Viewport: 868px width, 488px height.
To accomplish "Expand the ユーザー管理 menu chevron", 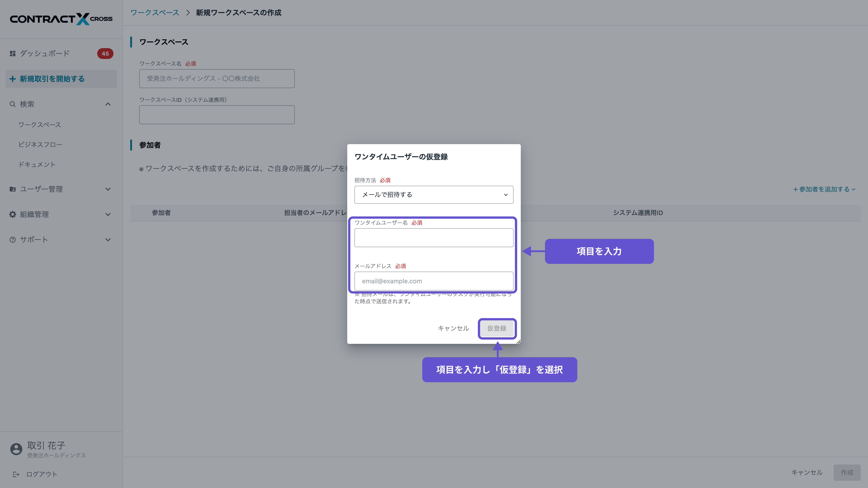I will point(108,189).
